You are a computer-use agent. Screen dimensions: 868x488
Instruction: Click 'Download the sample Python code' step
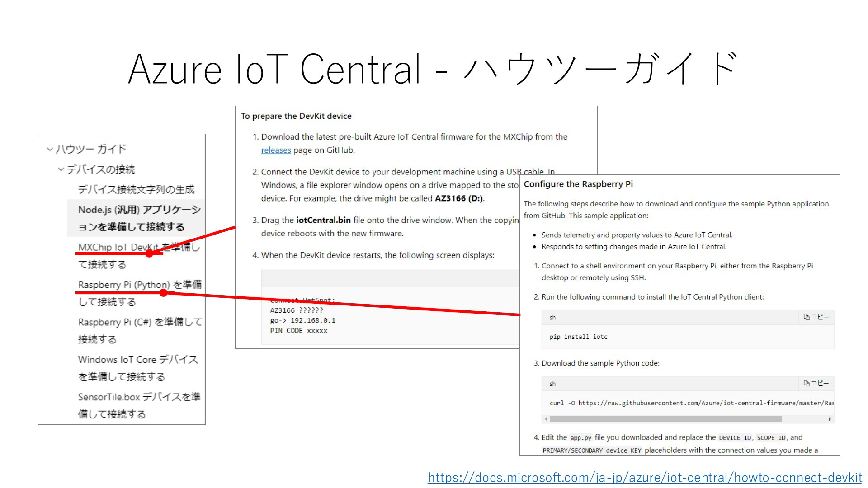600,363
